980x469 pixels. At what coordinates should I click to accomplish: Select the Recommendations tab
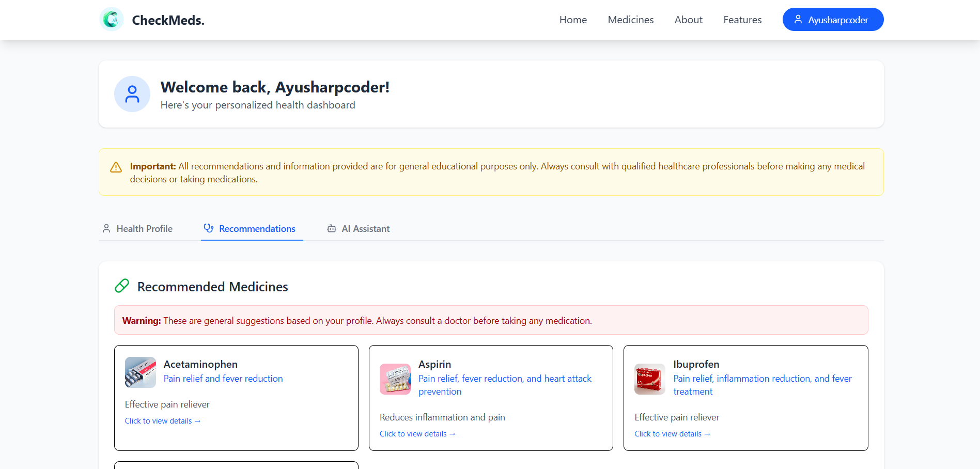[252, 229]
